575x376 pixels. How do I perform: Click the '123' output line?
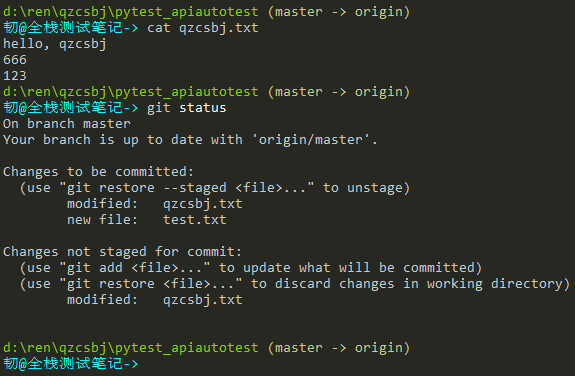(15, 76)
